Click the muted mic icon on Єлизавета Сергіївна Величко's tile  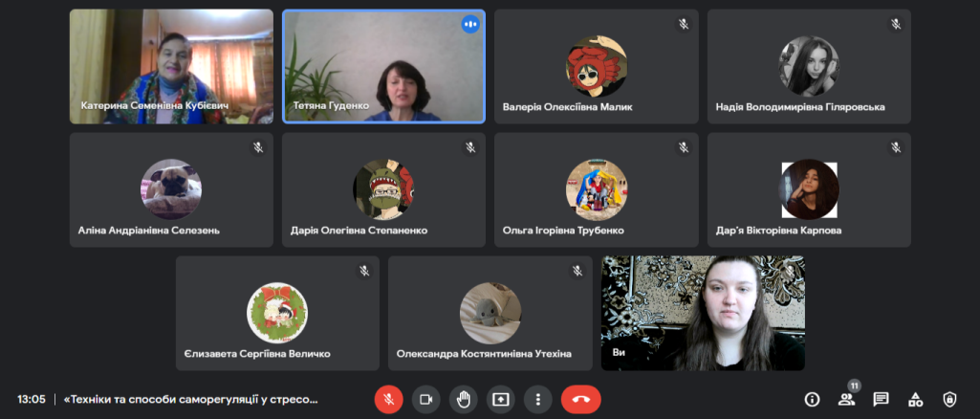(x=364, y=271)
